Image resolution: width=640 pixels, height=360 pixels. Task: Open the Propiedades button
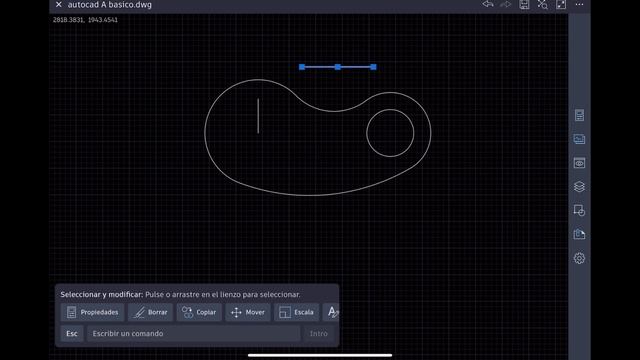92,312
